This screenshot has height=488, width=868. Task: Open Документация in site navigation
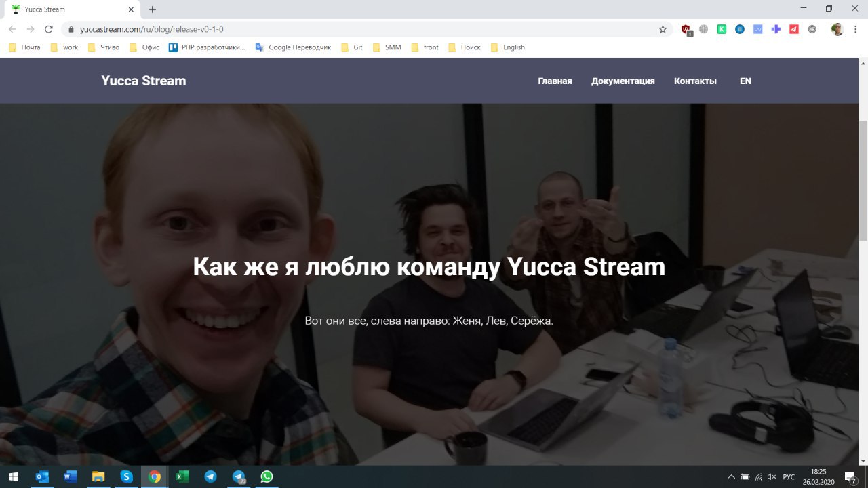(x=623, y=81)
